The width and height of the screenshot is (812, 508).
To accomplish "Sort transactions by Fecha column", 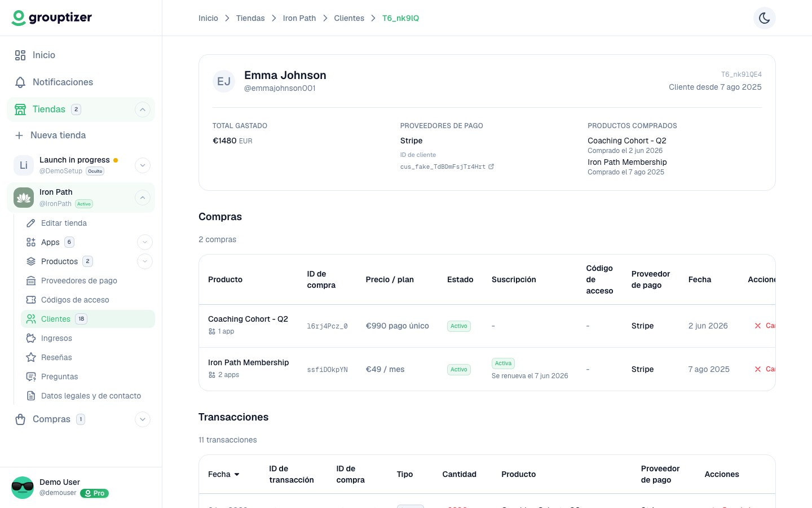I will pos(224,474).
